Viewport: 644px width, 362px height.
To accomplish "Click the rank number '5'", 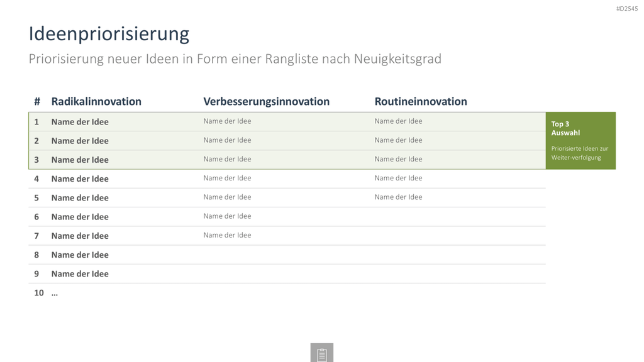I will point(36,198).
